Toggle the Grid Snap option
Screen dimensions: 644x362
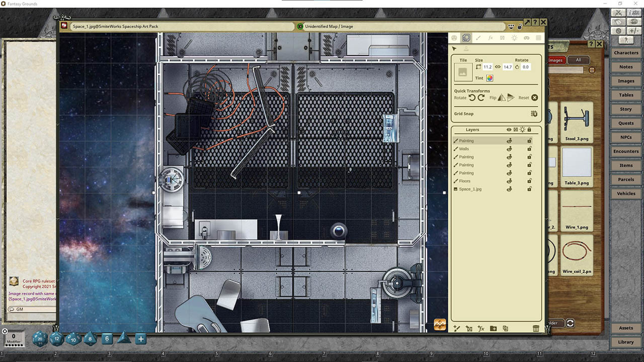point(534,114)
